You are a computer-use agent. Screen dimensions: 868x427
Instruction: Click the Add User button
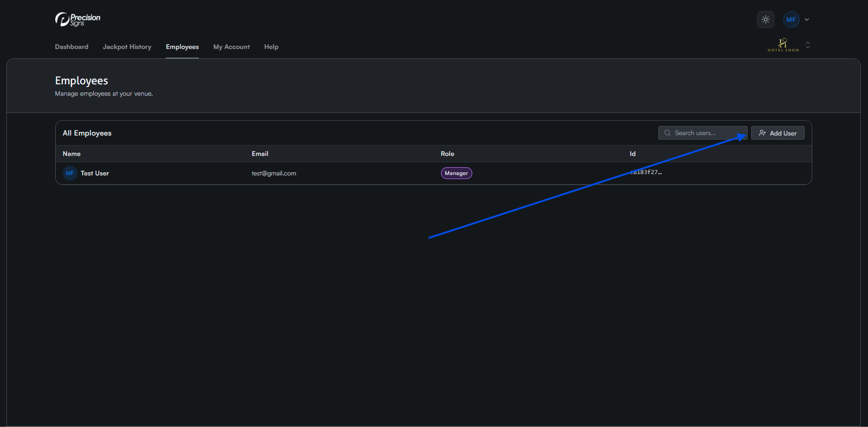click(777, 133)
